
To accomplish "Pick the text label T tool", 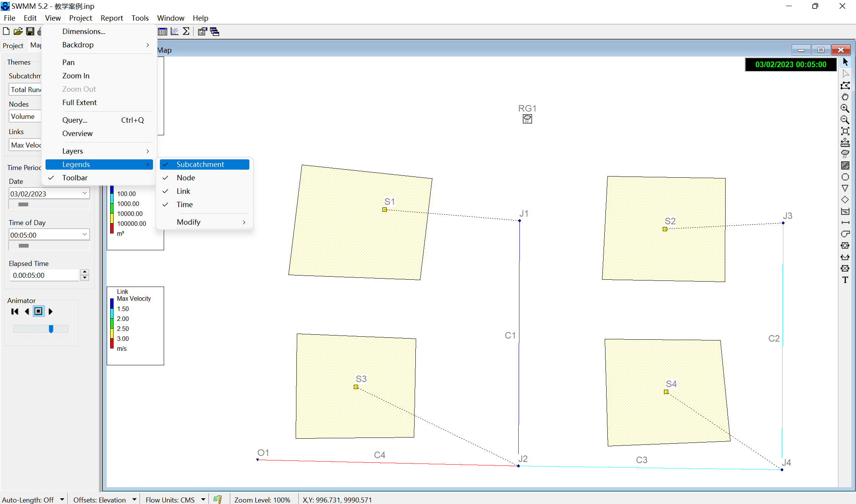I will click(845, 280).
